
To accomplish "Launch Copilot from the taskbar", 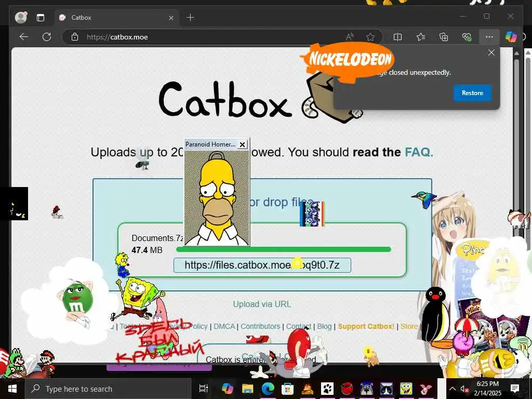I will tap(227, 389).
